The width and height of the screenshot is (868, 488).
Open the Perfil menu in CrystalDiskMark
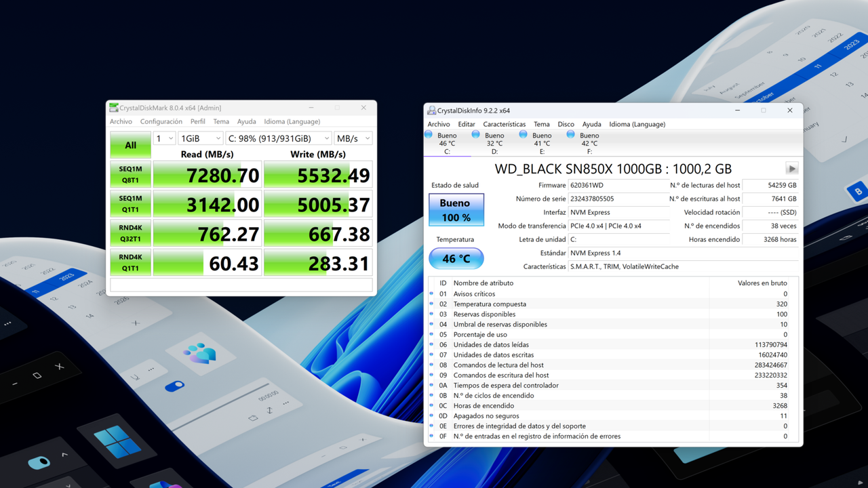click(197, 121)
